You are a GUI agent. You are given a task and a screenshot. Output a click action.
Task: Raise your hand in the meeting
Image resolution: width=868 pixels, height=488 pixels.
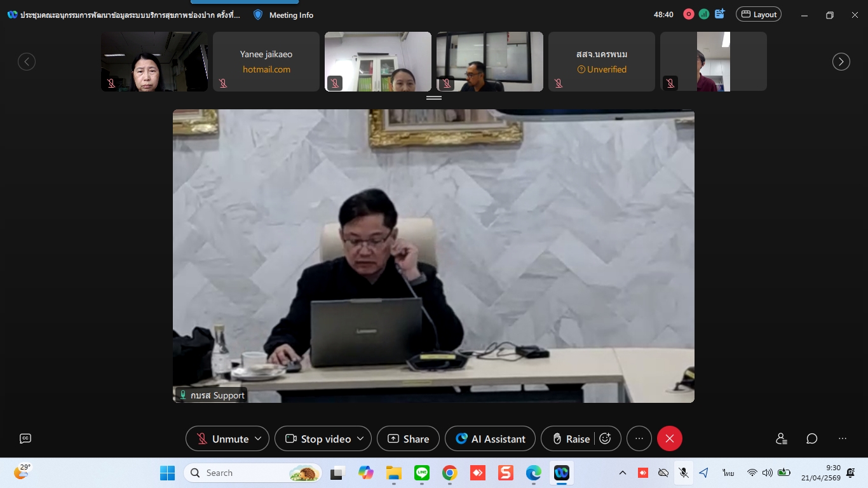(x=571, y=438)
